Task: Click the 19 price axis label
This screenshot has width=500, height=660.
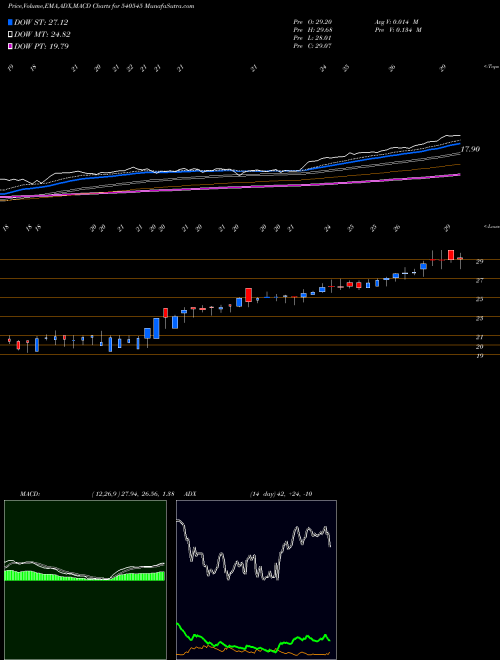Action: 479,356
